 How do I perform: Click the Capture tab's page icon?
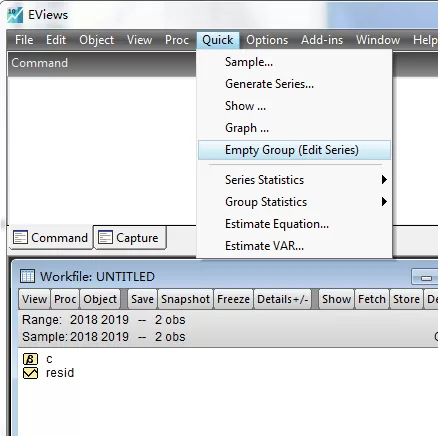tap(105, 238)
